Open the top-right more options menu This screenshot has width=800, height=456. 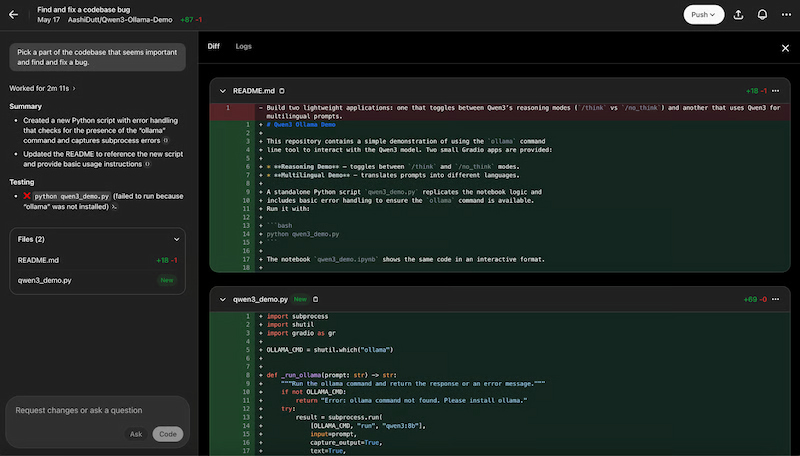(786, 15)
